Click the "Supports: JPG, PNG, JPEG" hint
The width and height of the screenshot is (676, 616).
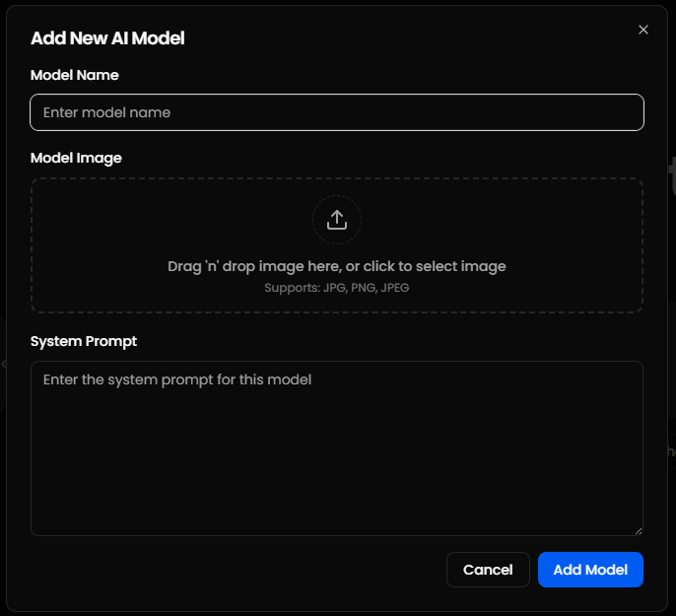tap(337, 288)
